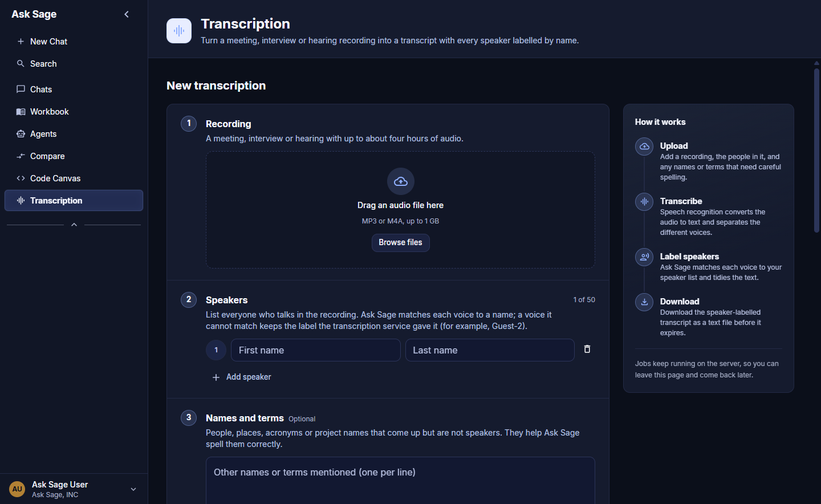Click the Add speaker button
This screenshot has height=504, width=821.
tap(242, 377)
